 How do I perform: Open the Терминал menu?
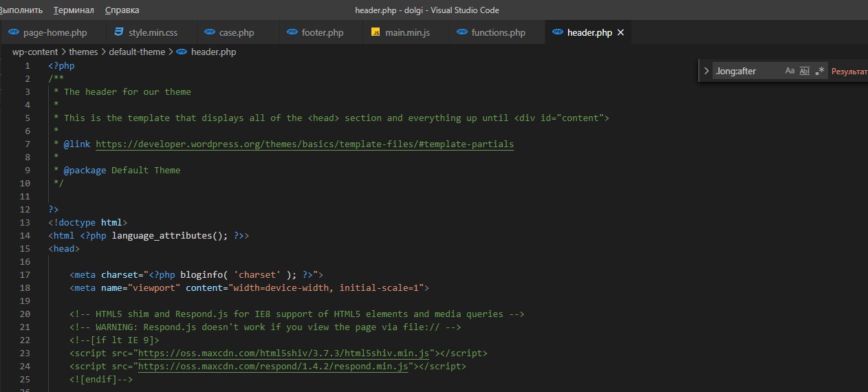pos(74,10)
